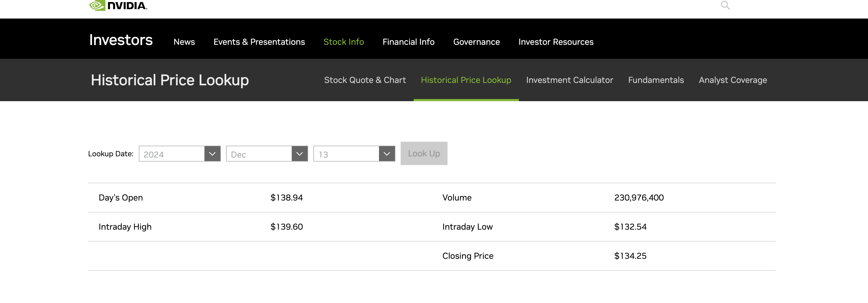
Task: Open Analyst Coverage tab
Action: click(x=733, y=80)
